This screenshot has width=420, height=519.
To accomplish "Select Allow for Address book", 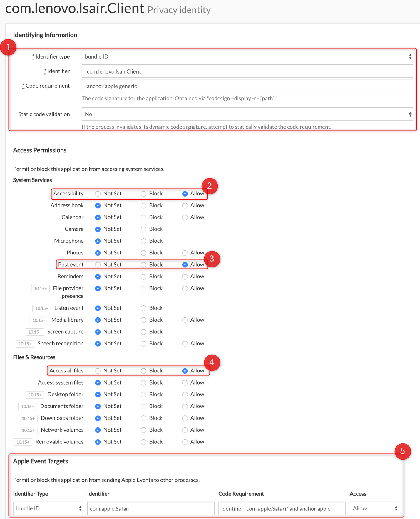I will coord(185,205).
